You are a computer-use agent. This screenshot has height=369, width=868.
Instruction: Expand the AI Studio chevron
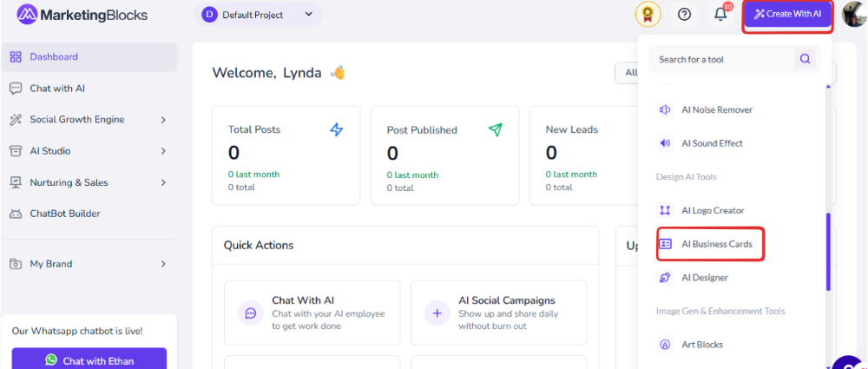click(x=163, y=151)
